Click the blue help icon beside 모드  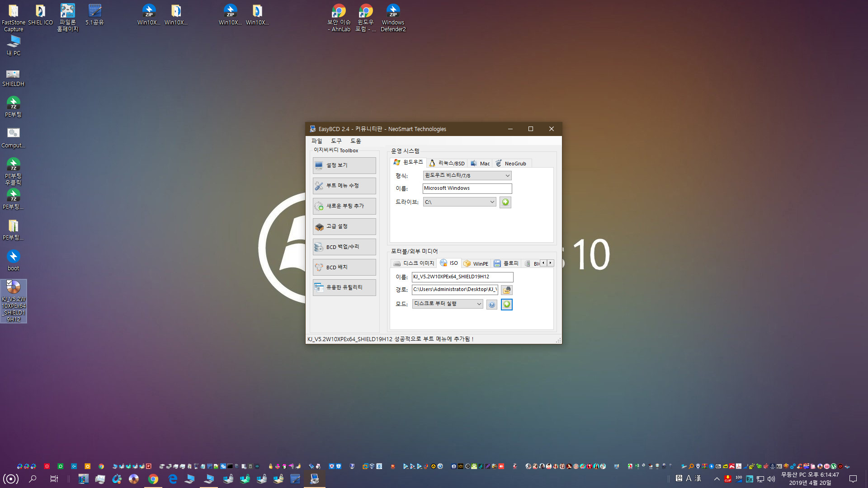coord(492,305)
